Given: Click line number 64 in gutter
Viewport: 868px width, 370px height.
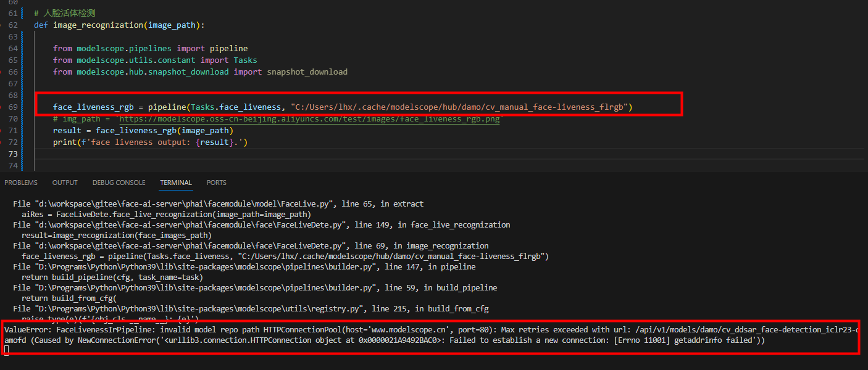Looking at the screenshot, I should pyautogui.click(x=13, y=48).
